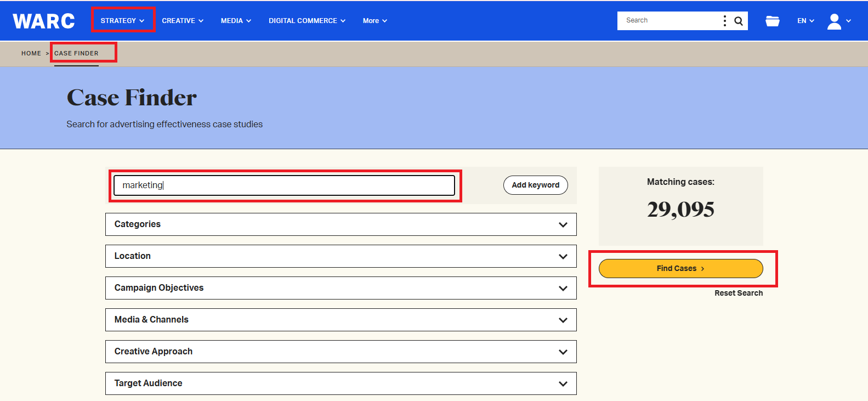Click the top site Search box
Viewport: 868px width, 401px height.
coord(669,21)
